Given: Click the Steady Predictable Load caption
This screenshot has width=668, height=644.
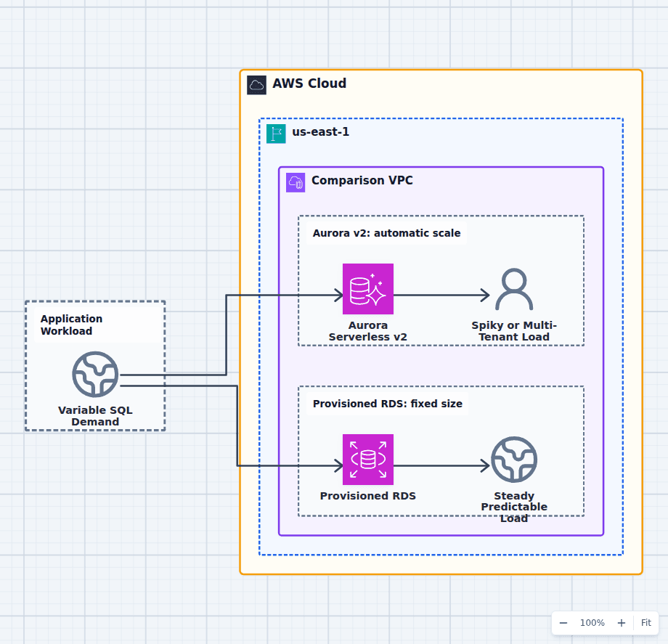Looking at the screenshot, I should click(514, 507).
